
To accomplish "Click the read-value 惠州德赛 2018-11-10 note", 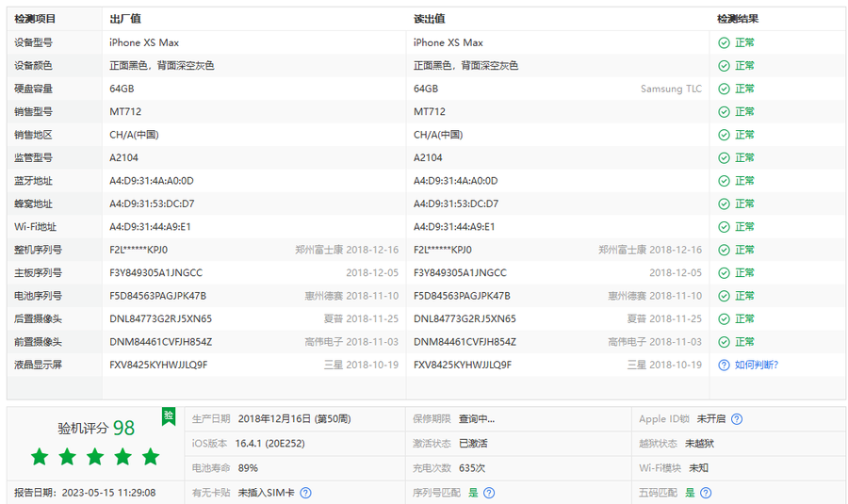I will pos(655,296).
